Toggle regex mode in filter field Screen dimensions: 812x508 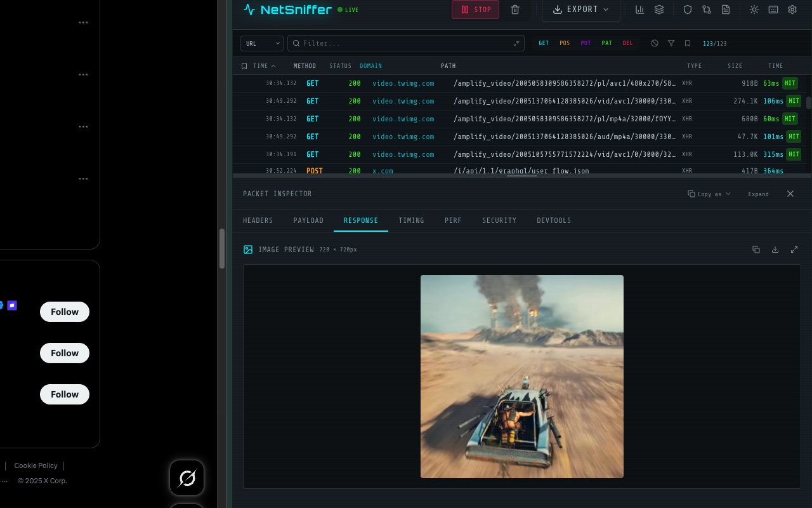tap(516, 43)
